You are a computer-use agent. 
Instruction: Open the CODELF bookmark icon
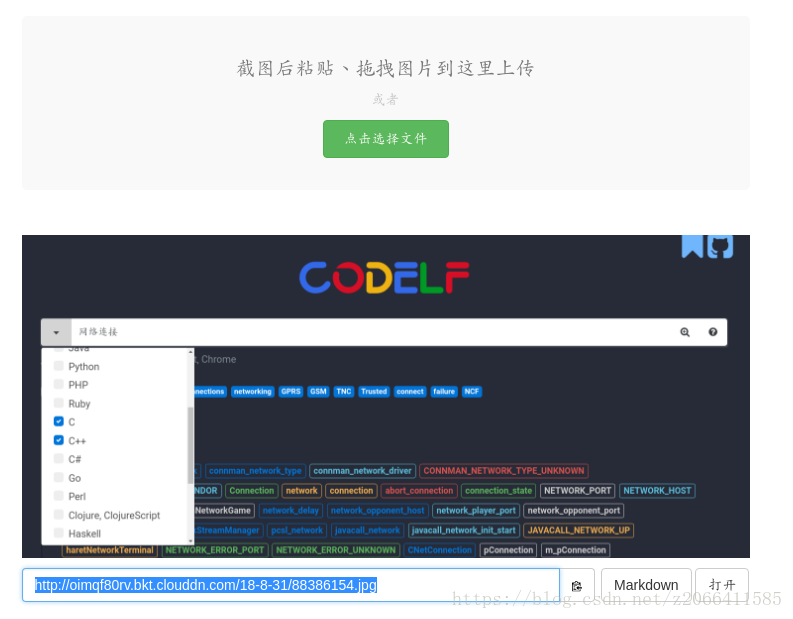pyautogui.click(x=692, y=247)
